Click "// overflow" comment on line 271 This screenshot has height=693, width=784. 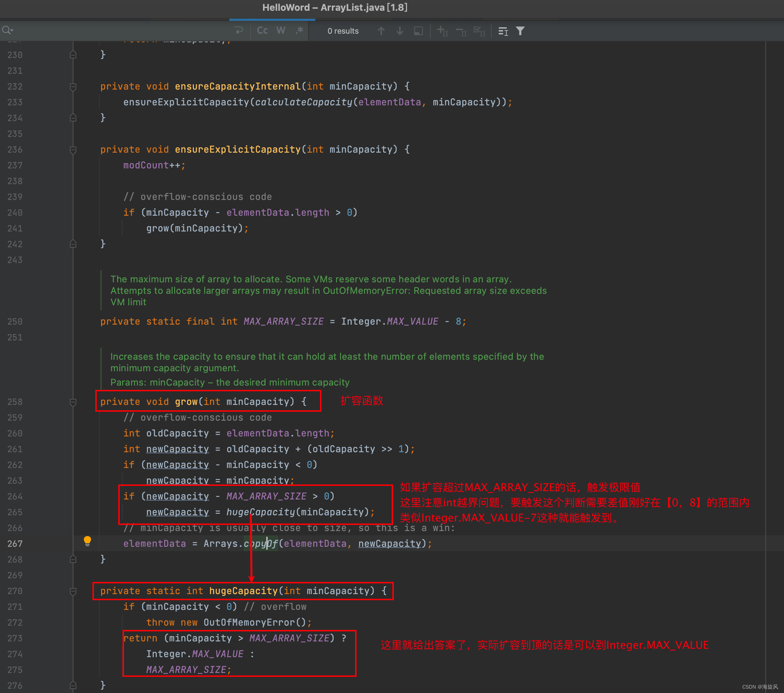click(x=275, y=607)
